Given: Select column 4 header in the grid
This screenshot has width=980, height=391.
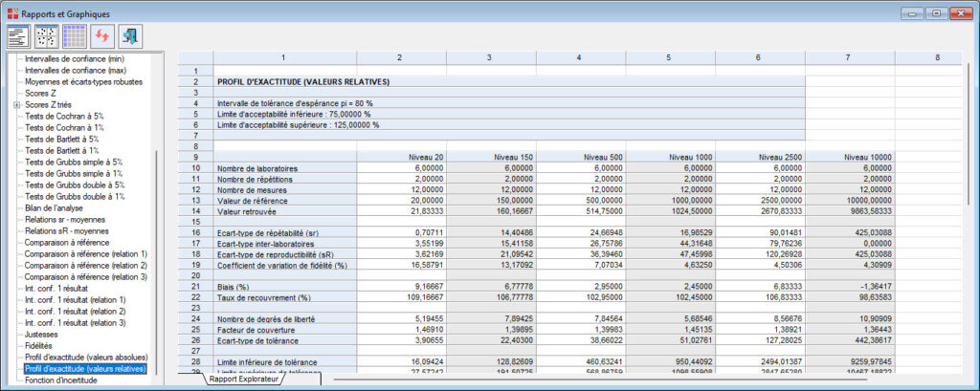Looking at the screenshot, I should pyautogui.click(x=580, y=58).
